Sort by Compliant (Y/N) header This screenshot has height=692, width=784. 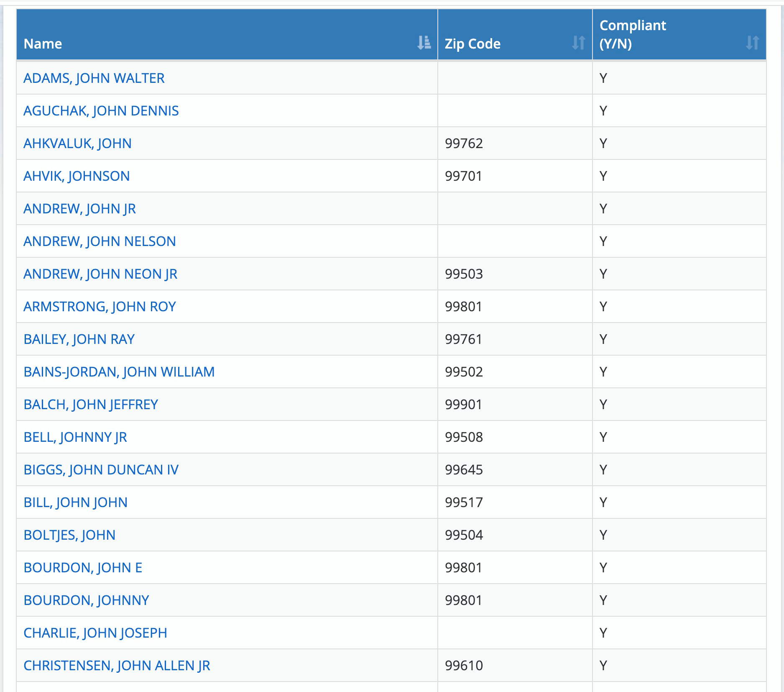[633, 34]
